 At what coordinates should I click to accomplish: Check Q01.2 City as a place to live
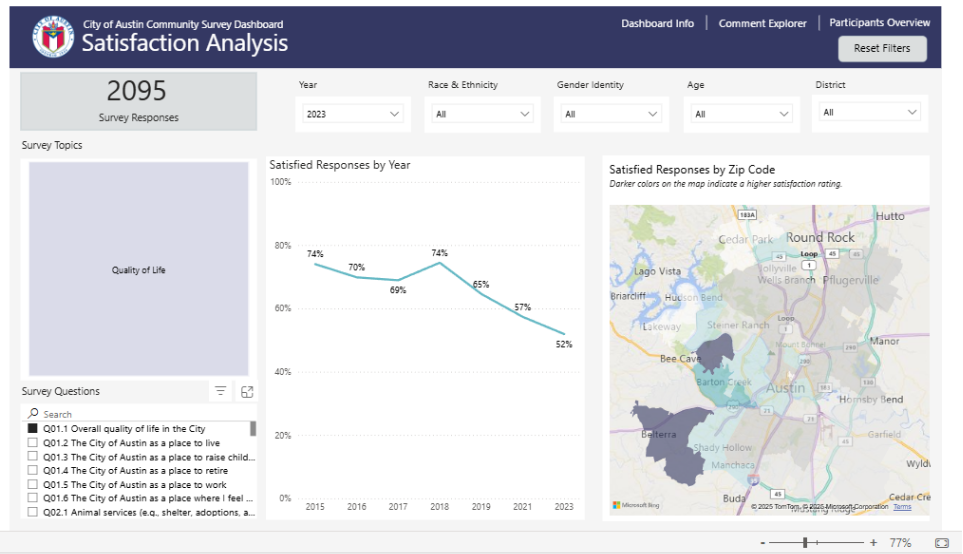click(x=33, y=443)
